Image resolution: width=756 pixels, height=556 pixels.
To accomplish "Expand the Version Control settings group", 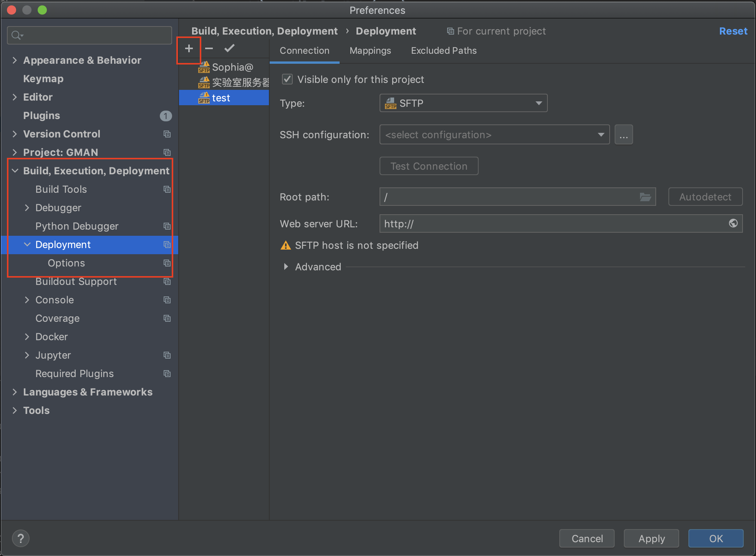I will click(x=15, y=134).
